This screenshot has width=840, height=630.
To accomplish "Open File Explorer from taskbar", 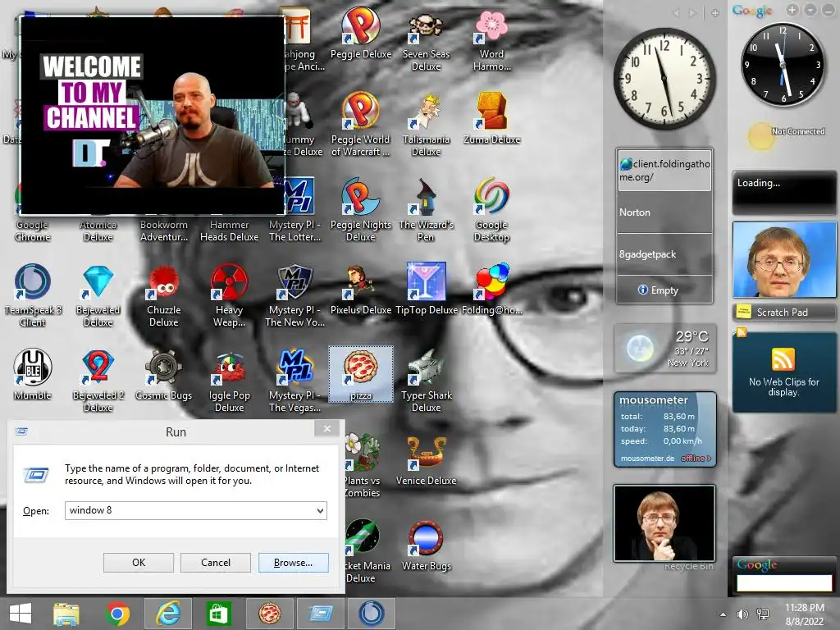I will 66,614.
